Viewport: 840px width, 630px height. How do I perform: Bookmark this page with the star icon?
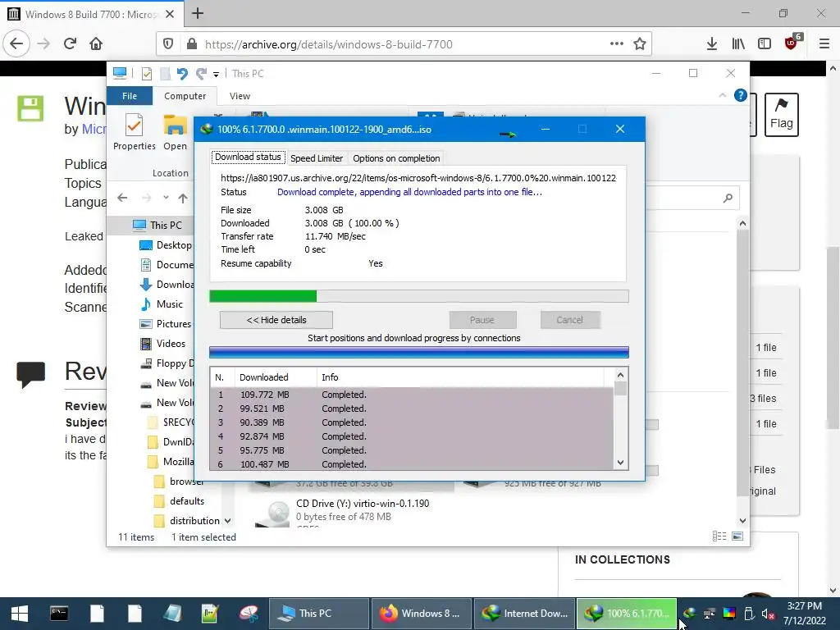coord(640,44)
